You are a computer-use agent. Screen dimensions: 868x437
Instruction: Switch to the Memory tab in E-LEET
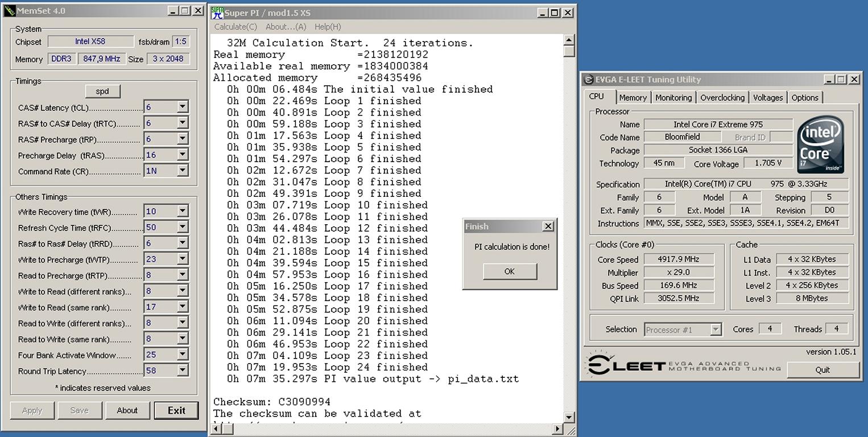(633, 98)
